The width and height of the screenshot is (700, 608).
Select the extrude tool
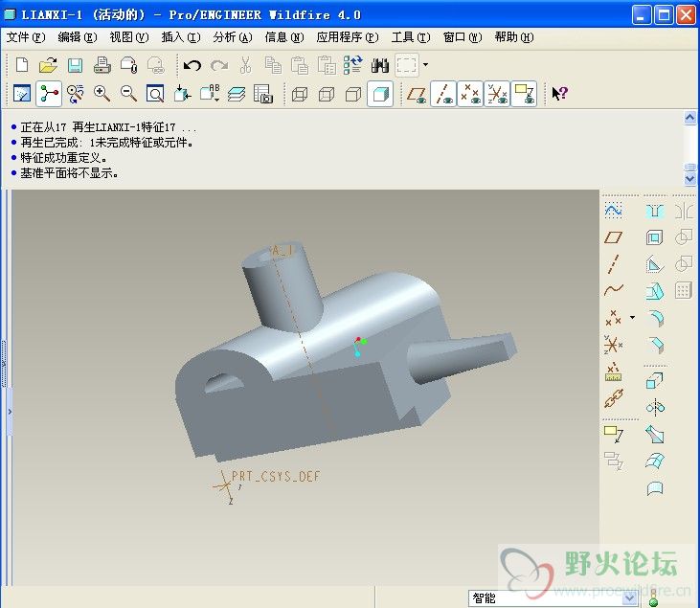655,381
